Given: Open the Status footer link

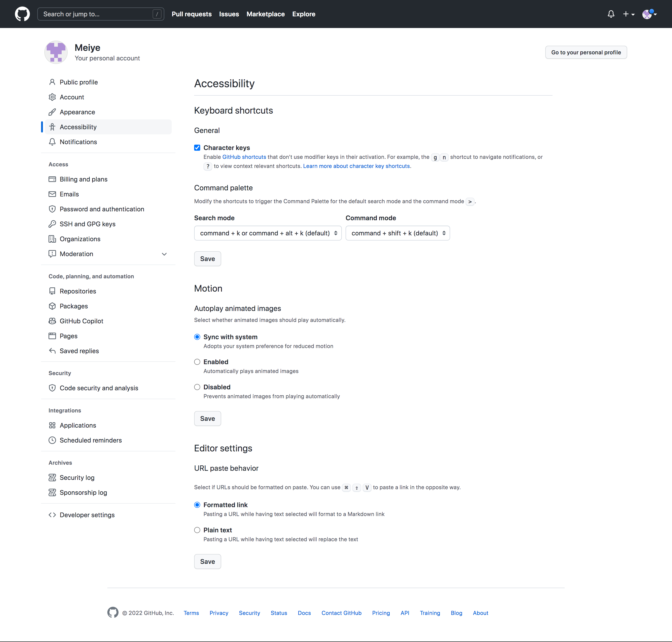Looking at the screenshot, I should 279,613.
